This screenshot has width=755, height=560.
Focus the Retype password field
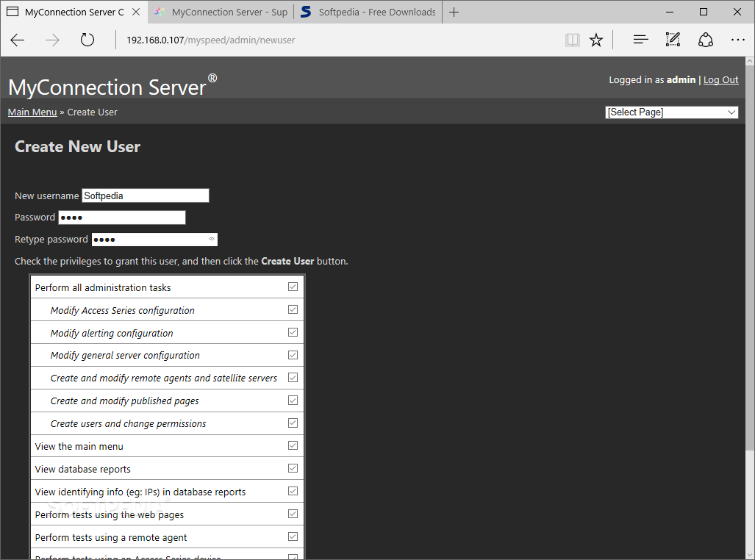coord(154,240)
